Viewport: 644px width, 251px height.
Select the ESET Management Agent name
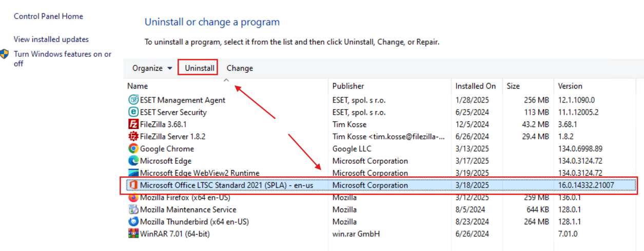coord(183,100)
